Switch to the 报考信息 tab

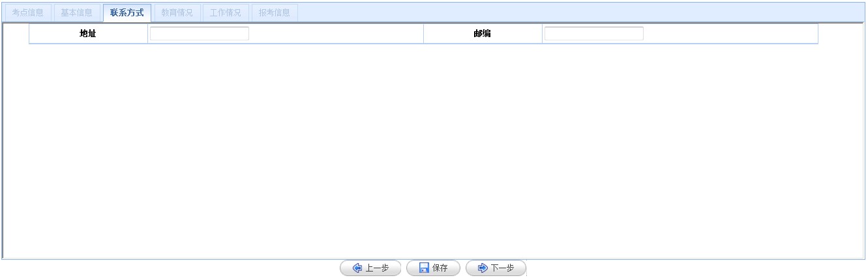click(x=274, y=13)
